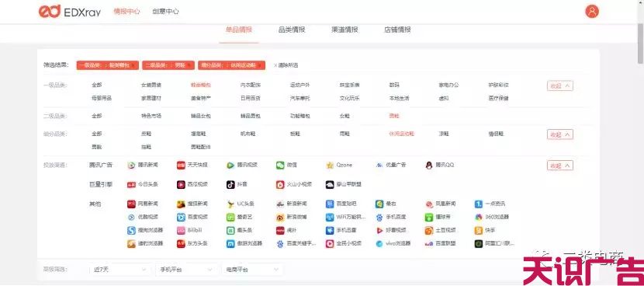
Task: Choose the 腾讯视频 channel icon
Action: 230,165
